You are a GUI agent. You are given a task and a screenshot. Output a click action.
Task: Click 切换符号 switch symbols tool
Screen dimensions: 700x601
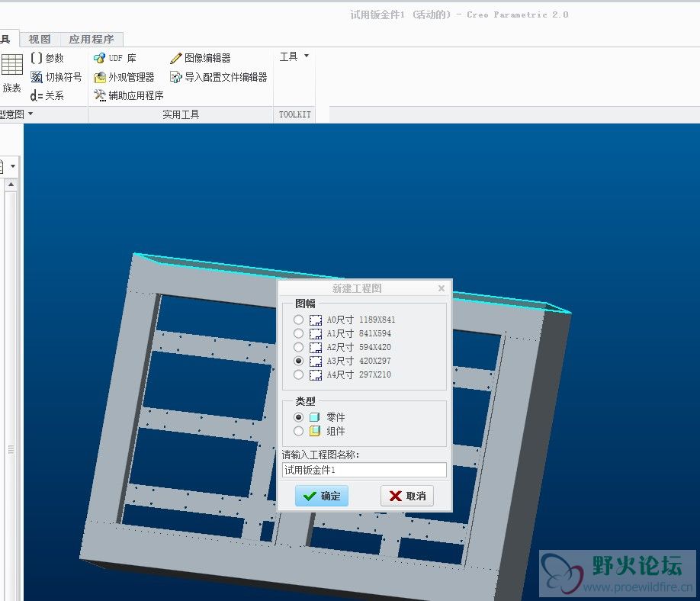click(56, 77)
